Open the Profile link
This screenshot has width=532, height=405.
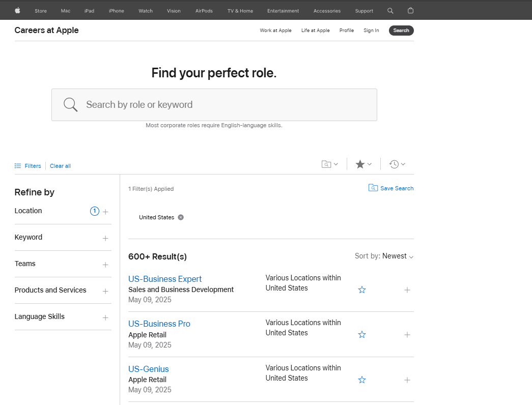[x=346, y=31]
